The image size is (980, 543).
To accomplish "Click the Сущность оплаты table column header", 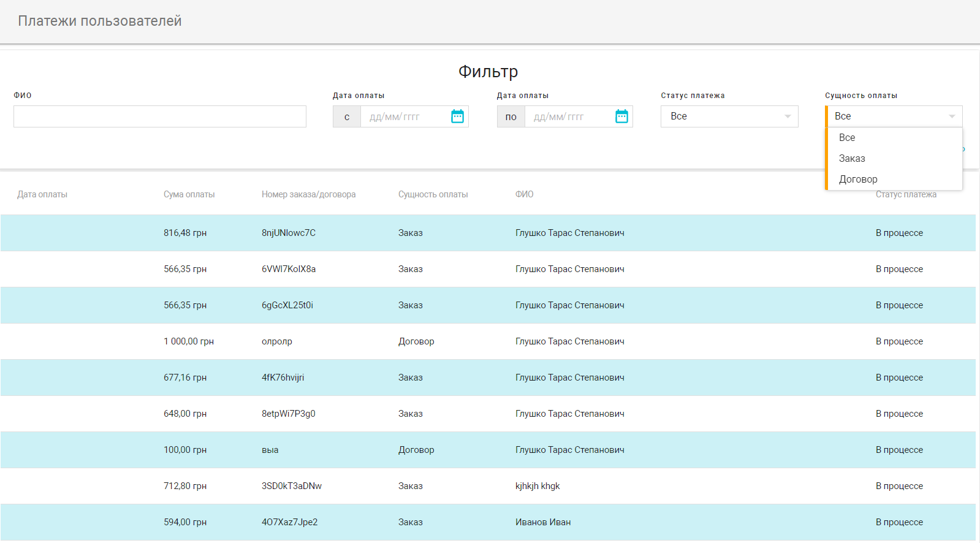I will (433, 194).
